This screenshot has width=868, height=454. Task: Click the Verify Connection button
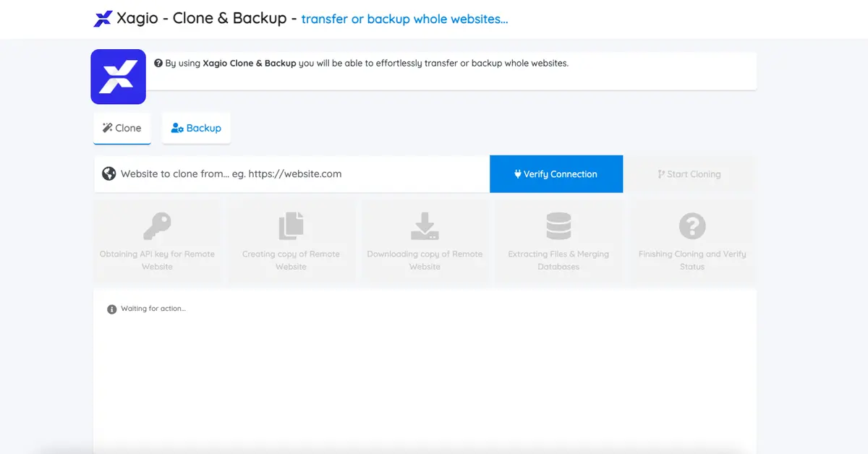(556, 174)
